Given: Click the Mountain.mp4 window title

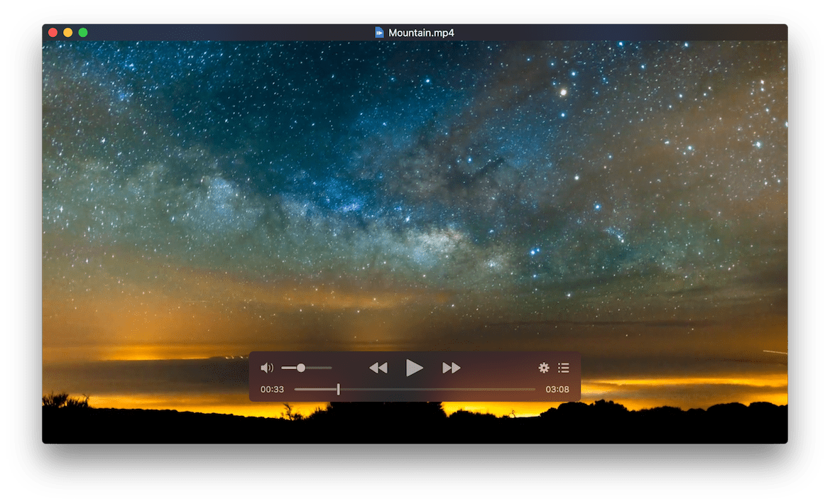Looking at the screenshot, I should [x=421, y=33].
